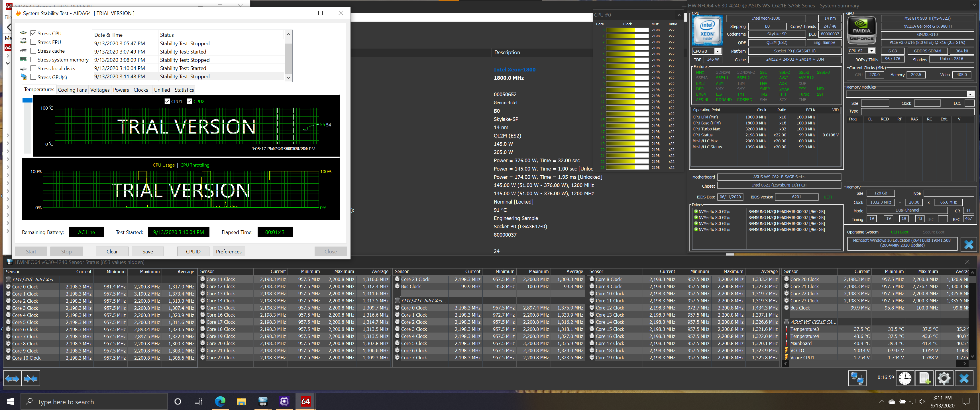The width and height of the screenshot is (980, 410).
Task: Enable the Stress GPU(s) checkbox
Action: 33,77
